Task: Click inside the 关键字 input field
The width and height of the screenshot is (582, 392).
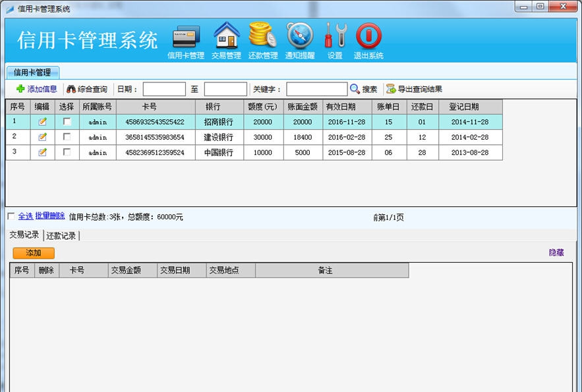Action: tap(316, 88)
